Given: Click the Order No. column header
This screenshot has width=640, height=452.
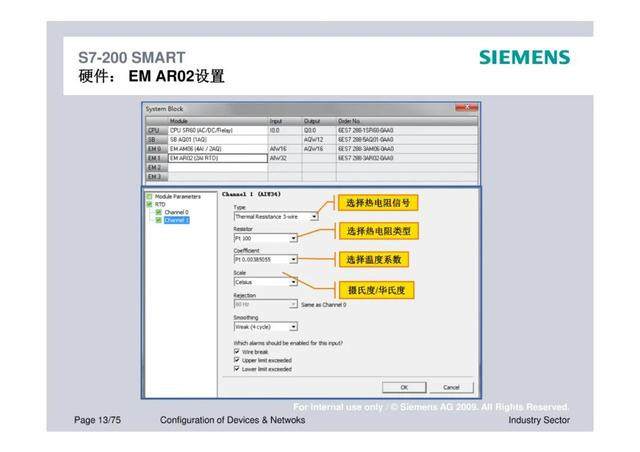Looking at the screenshot, I should click(407, 121).
